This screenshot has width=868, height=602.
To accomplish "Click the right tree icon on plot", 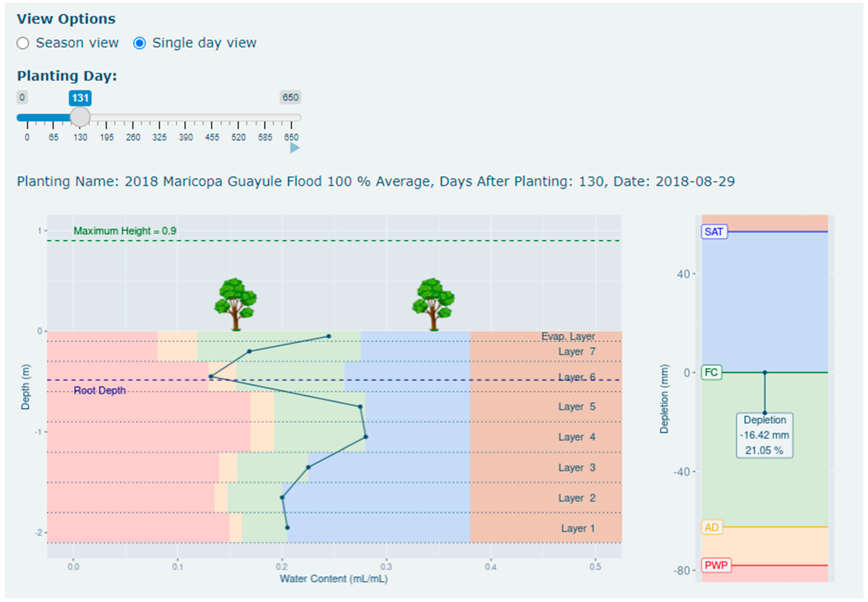I will point(433,304).
